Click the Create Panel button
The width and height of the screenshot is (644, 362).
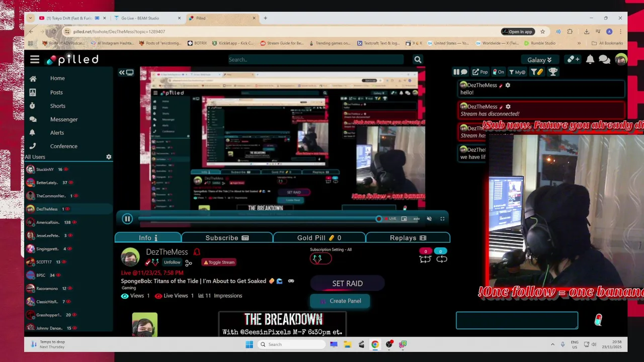[x=340, y=301]
